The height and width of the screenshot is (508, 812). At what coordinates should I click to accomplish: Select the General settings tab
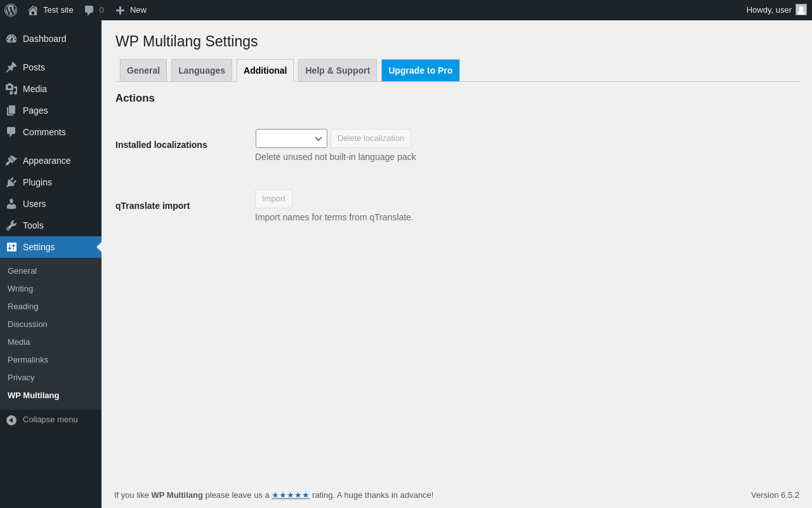pyautogui.click(x=143, y=70)
